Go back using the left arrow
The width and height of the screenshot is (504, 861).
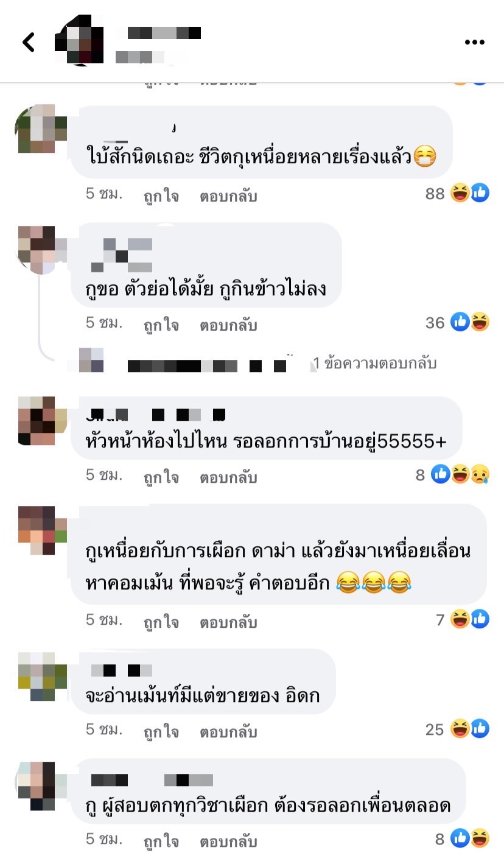coord(28,42)
